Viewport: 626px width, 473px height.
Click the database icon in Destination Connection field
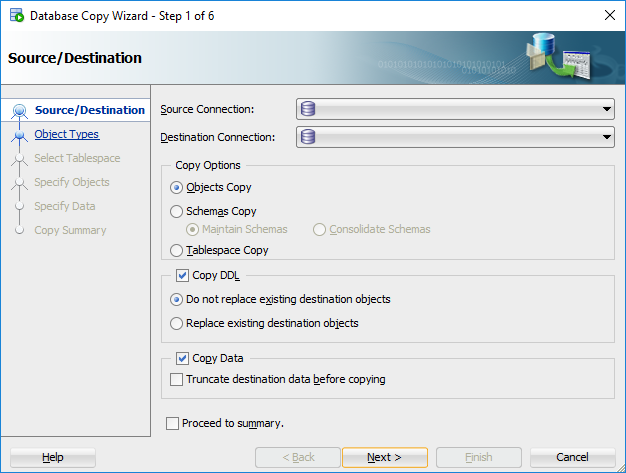tap(308, 138)
